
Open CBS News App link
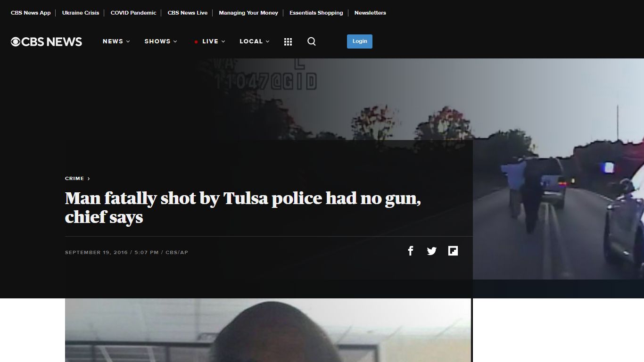[31, 13]
